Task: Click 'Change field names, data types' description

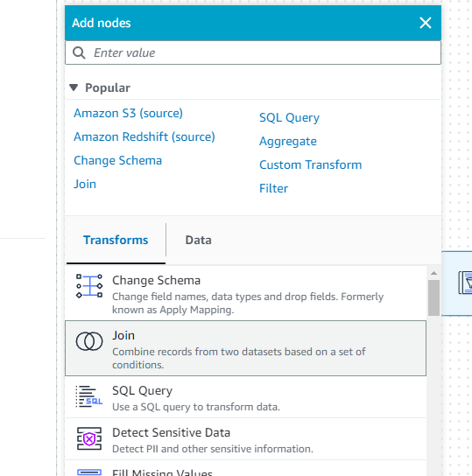Action: click(x=248, y=303)
